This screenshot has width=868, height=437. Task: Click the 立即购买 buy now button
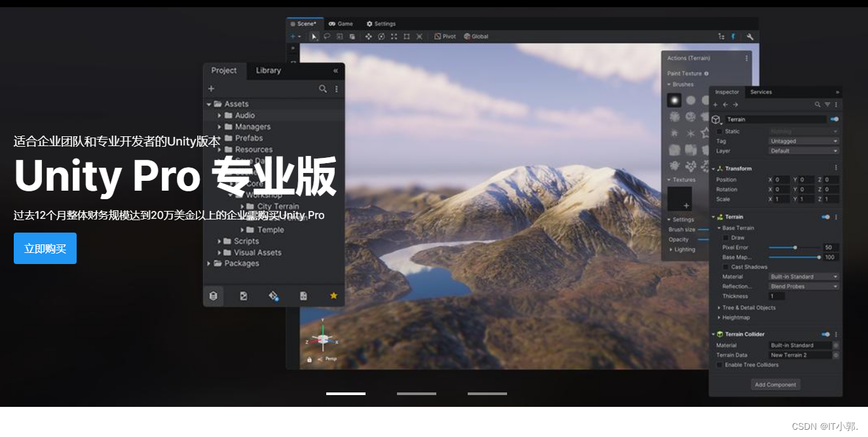(x=45, y=248)
